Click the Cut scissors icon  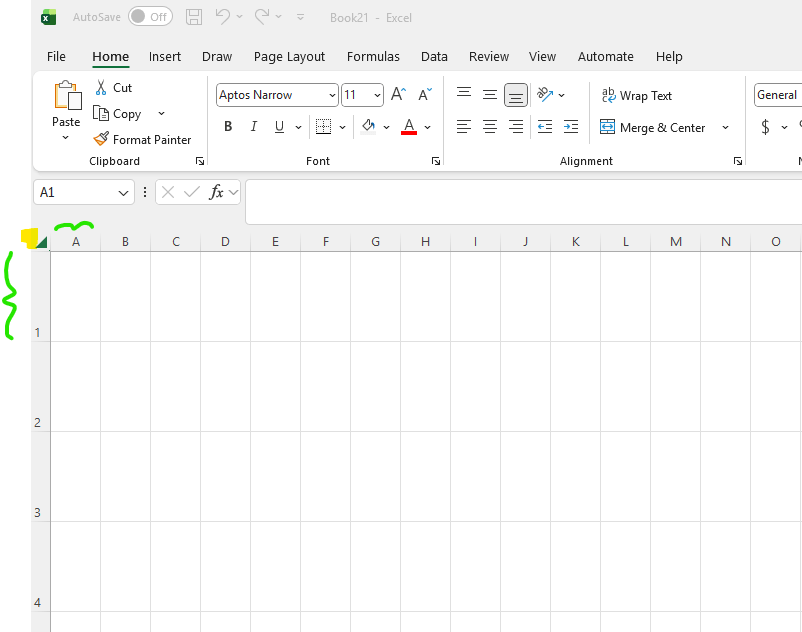click(101, 88)
